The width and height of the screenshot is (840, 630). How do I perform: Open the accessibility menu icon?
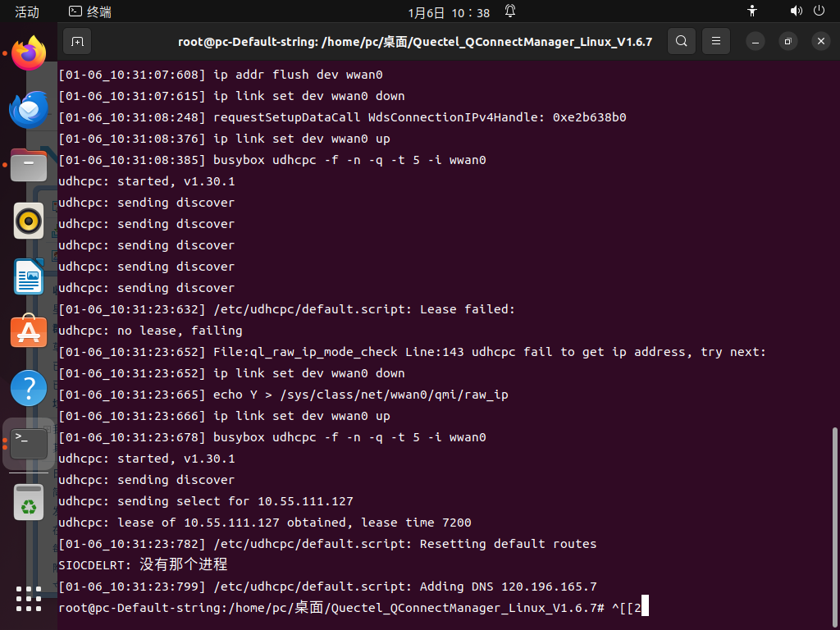click(752, 11)
